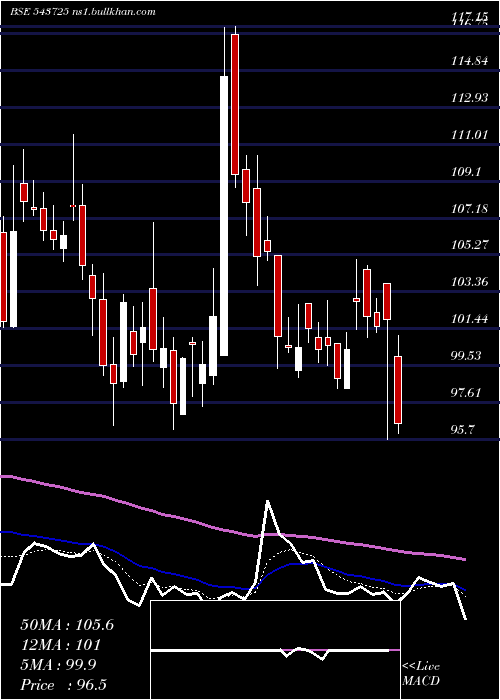Viewport: 500px width, 700px height.
Task: Select the 107.18 price axis label
Action: (x=469, y=208)
